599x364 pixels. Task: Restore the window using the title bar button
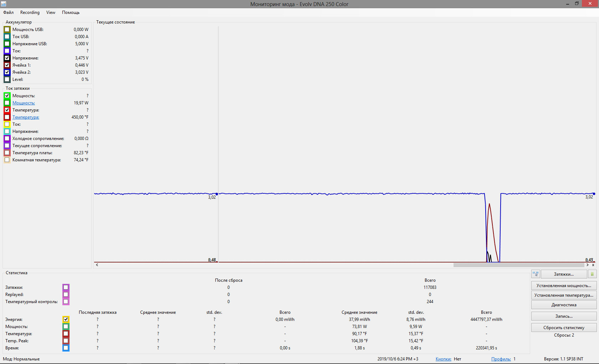[577, 4]
